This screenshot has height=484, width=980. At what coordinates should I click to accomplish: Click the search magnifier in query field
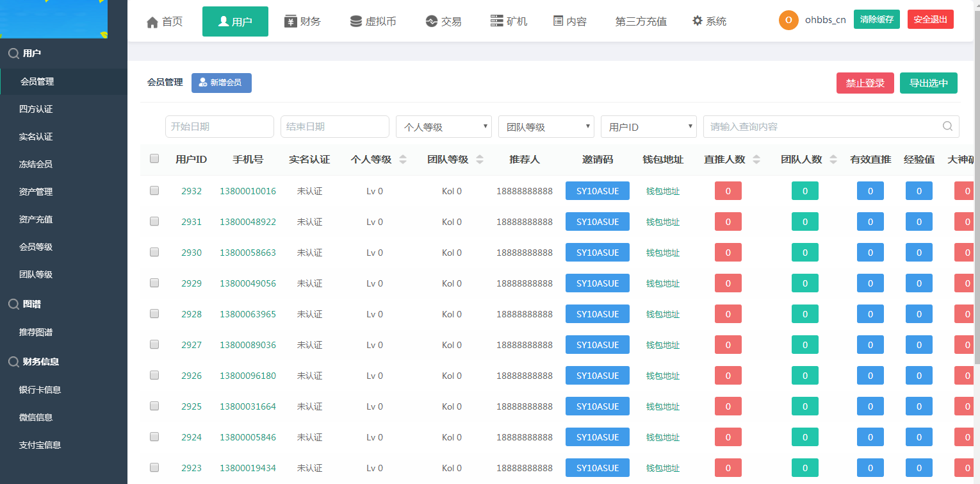947,126
